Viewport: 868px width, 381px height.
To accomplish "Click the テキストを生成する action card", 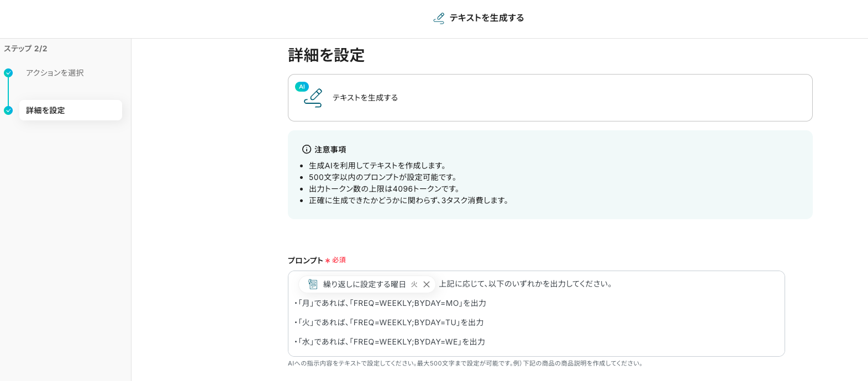I will [x=550, y=98].
